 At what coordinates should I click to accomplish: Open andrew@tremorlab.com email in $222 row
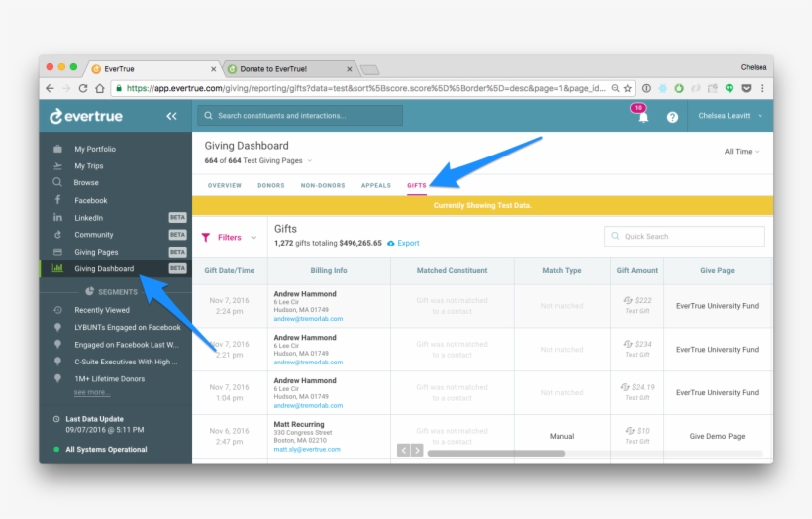[x=308, y=319]
